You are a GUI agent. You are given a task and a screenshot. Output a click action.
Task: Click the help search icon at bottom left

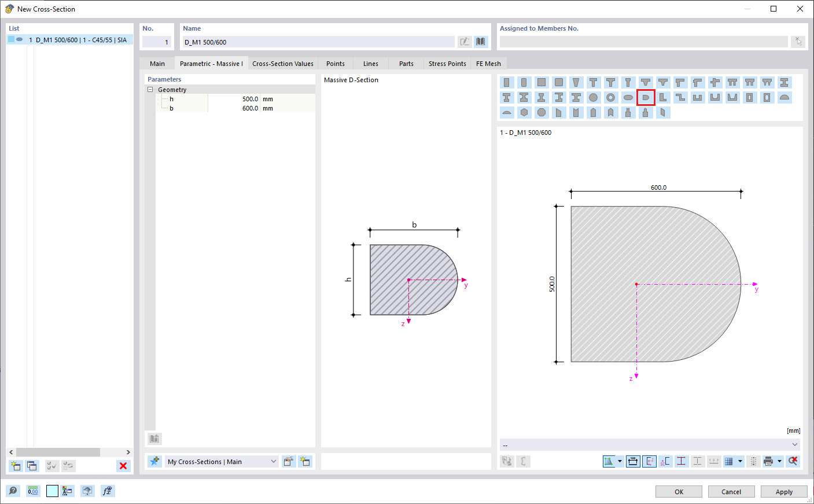[x=13, y=491]
